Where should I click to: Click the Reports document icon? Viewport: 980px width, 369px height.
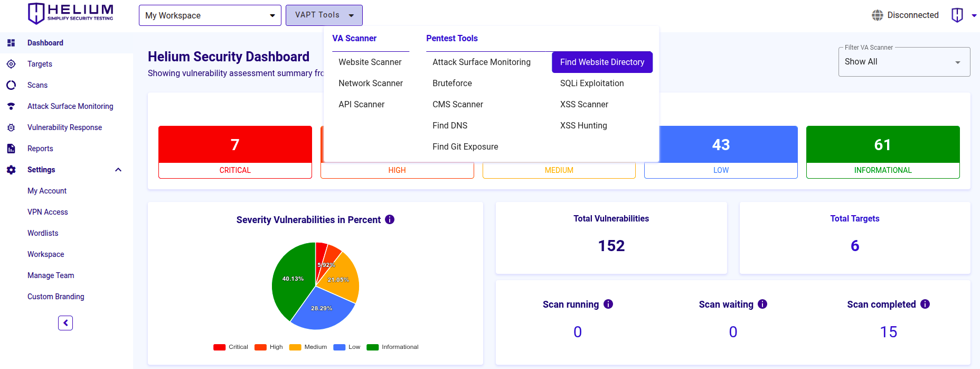(x=11, y=149)
